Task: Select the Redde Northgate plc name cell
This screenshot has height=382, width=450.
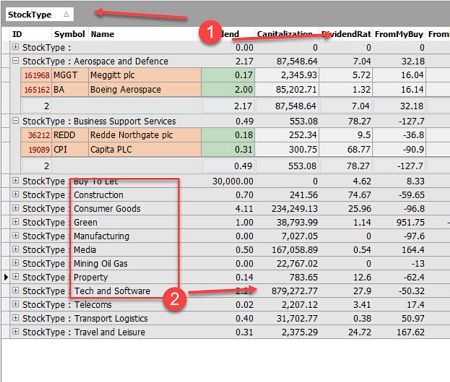Action: (x=145, y=135)
